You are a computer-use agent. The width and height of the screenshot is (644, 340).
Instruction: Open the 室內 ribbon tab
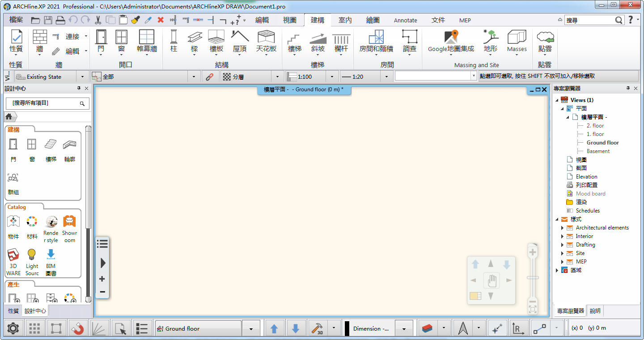click(x=345, y=20)
